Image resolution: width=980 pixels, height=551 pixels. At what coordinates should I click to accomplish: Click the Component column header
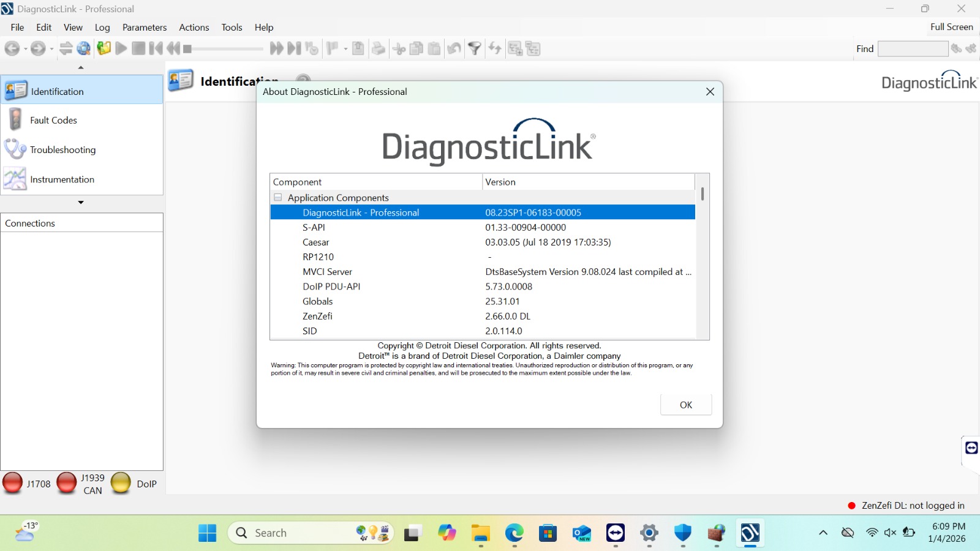[x=376, y=182]
